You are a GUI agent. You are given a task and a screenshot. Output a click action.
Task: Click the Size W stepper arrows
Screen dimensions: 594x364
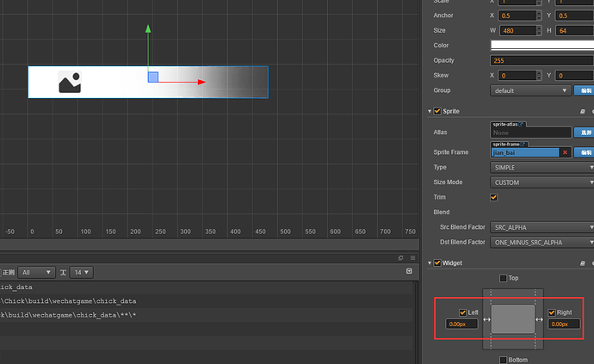tap(539, 31)
